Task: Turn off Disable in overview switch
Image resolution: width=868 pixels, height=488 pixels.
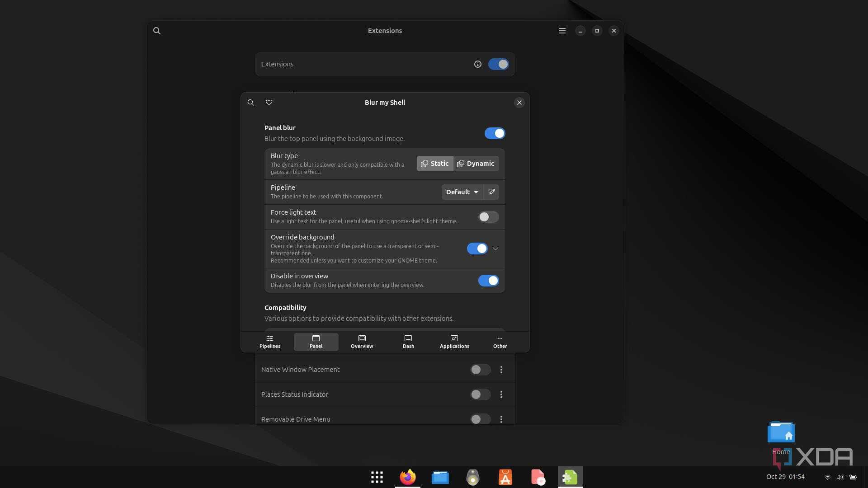Action: (x=488, y=281)
